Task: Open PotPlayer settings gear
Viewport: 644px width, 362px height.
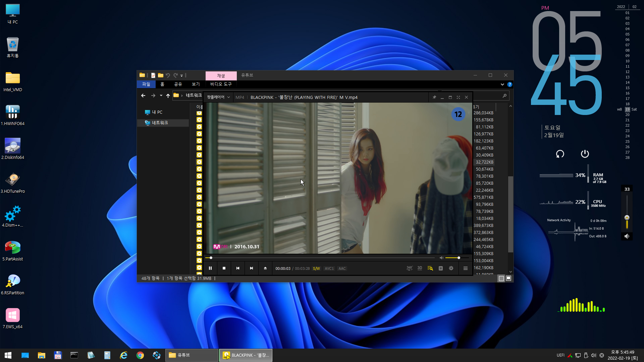Action: click(x=451, y=268)
